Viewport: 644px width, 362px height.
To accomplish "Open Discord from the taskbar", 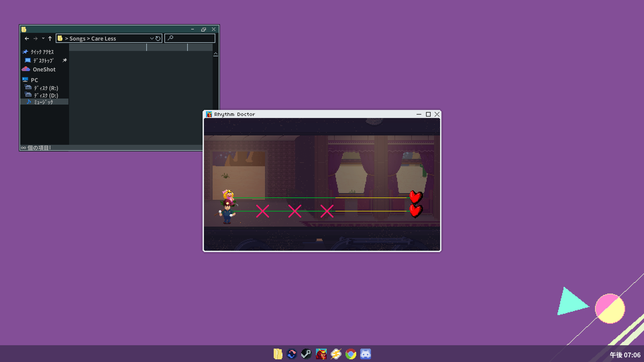I will 366,354.
